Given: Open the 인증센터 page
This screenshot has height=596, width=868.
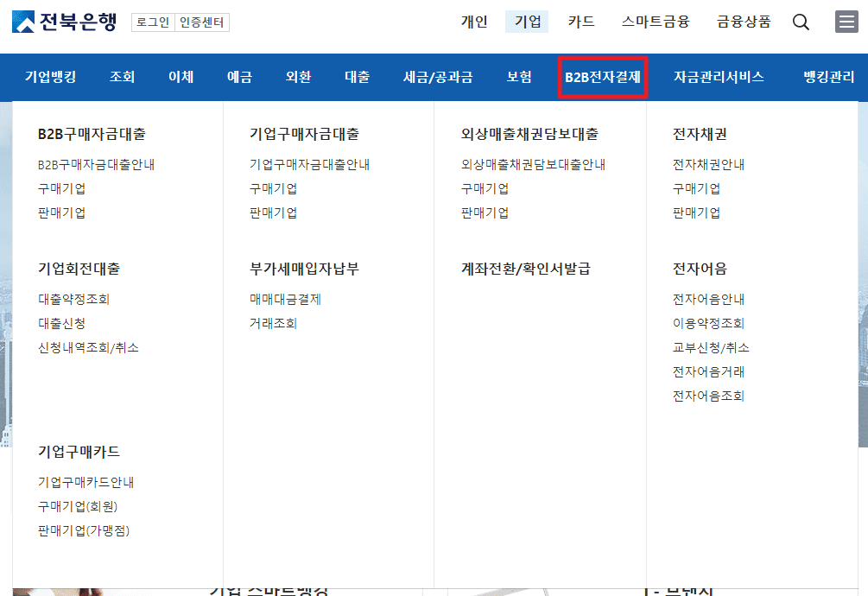Looking at the screenshot, I should (x=202, y=22).
